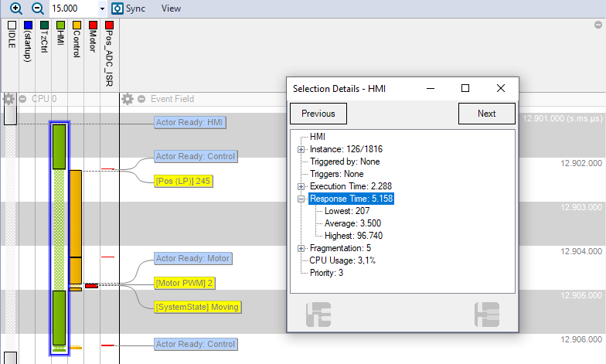606x364 pixels.
Task: Open the View menu
Action: (x=171, y=9)
